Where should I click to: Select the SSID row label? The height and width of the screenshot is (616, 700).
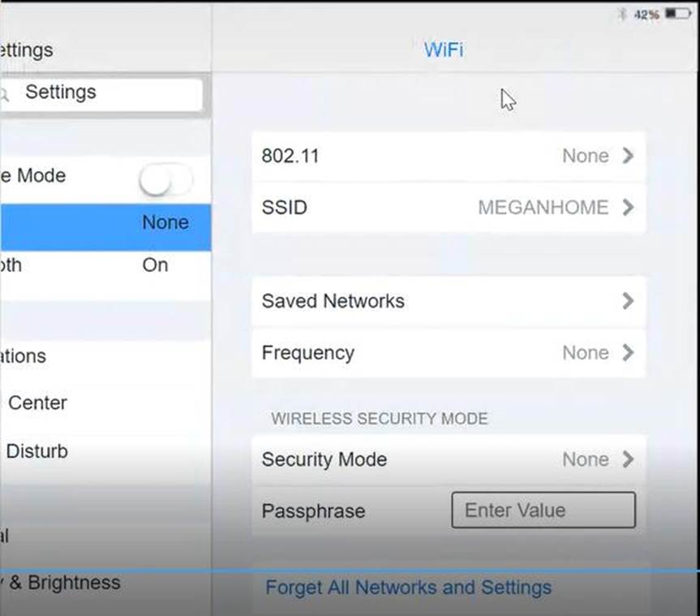point(285,208)
